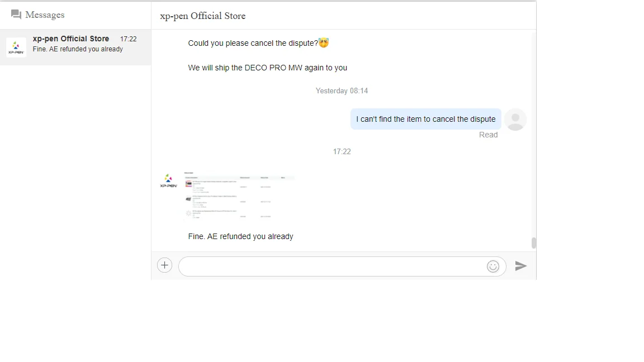Click the XP-Pen logo in conversation list
The image size is (644, 362).
coord(16,47)
